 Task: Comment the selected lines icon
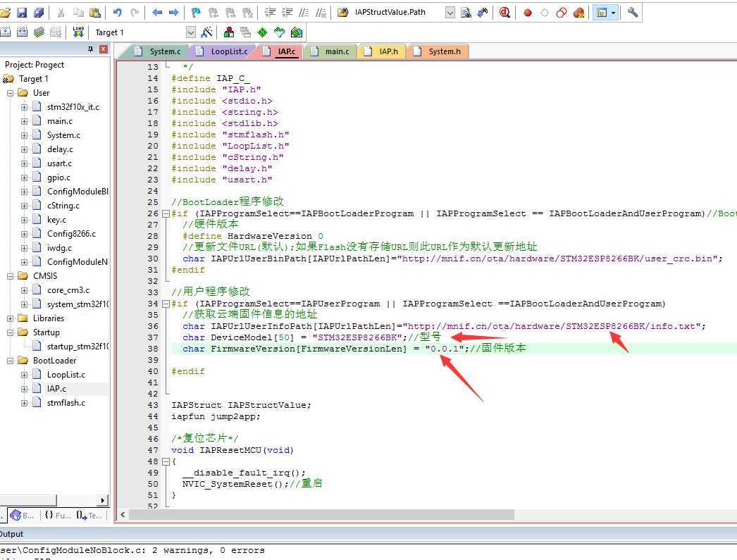coord(304,13)
